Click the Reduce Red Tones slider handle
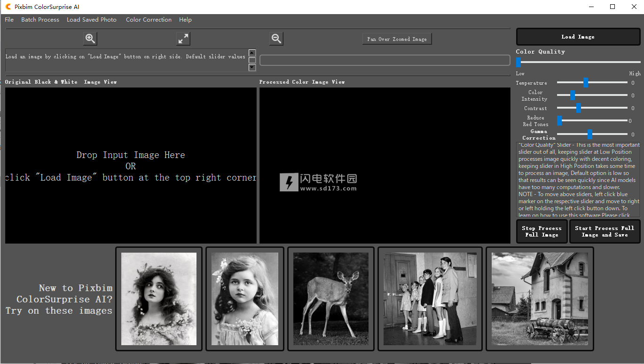Viewport: 644px width, 364px height. click(x=559, y=121)
